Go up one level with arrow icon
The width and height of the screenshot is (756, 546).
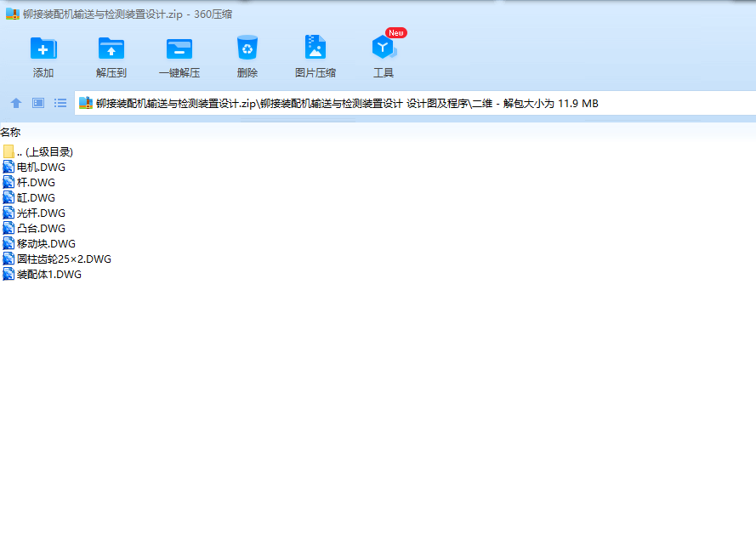pos(16,103)
